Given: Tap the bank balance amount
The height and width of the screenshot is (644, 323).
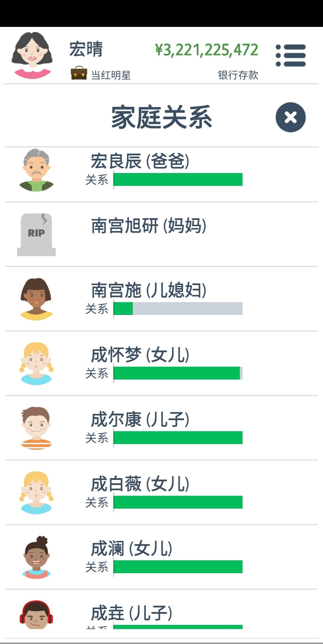Looking at the screenshot, I should pyautogui.click(x=207, y=50).
